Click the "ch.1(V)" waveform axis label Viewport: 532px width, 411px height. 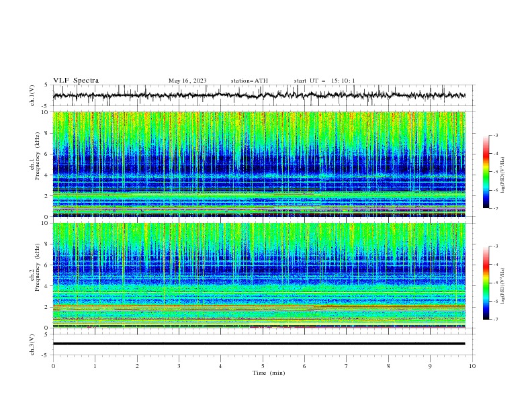coord(32,95)
